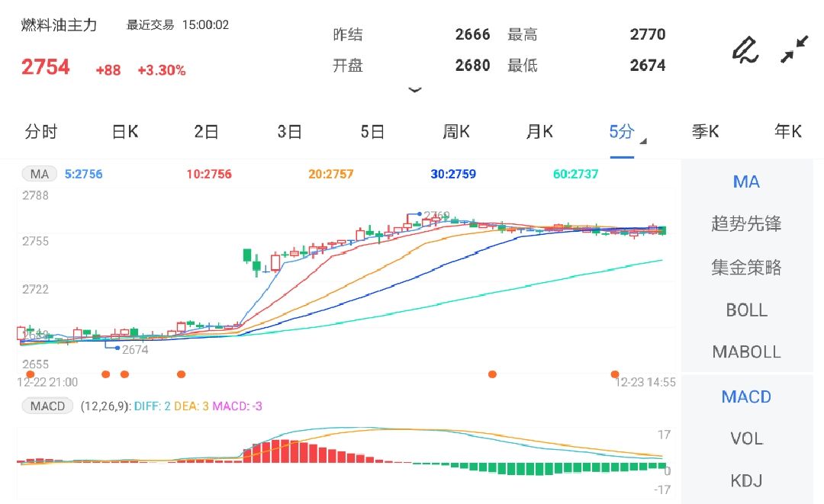Click the 昨结 2666 value

click(x=472, y=34)
